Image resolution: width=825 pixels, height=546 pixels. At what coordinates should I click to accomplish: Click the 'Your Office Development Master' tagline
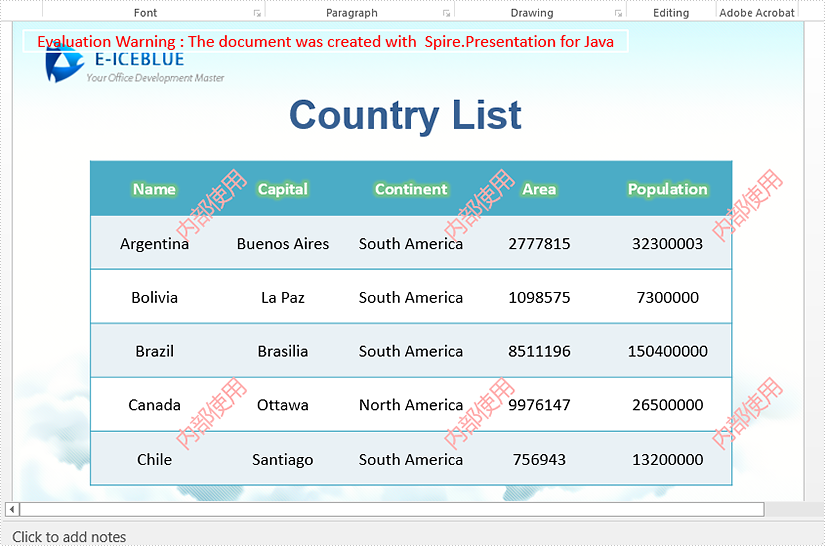(x=155, y=78)
